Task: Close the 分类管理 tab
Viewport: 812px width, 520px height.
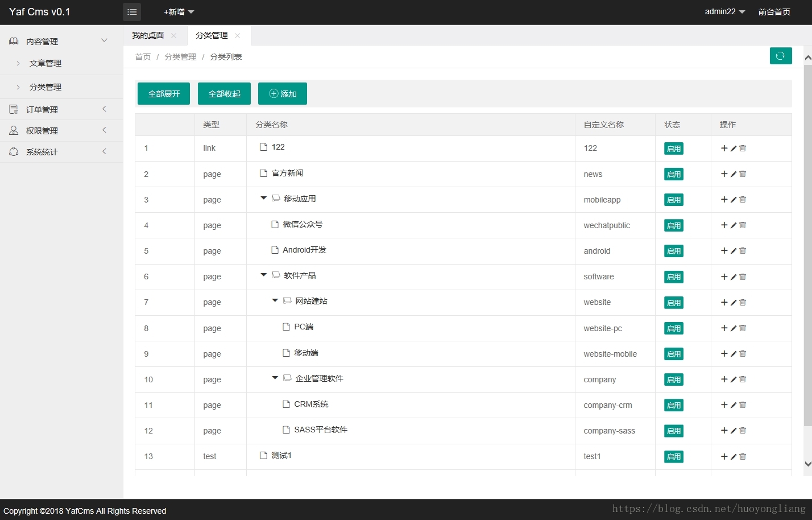Action: point(238,35)
